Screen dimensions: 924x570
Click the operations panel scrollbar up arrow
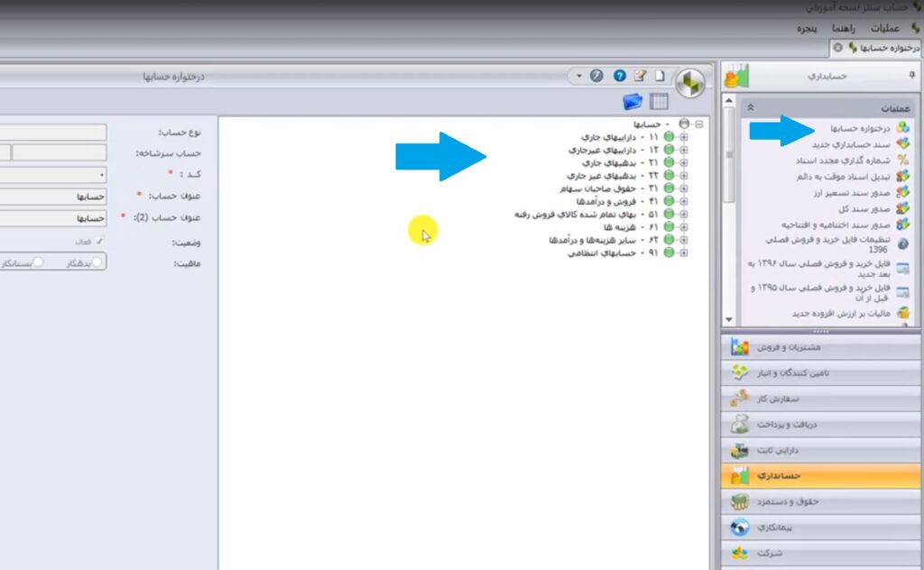pyautogui.click(x=729, y=101)
